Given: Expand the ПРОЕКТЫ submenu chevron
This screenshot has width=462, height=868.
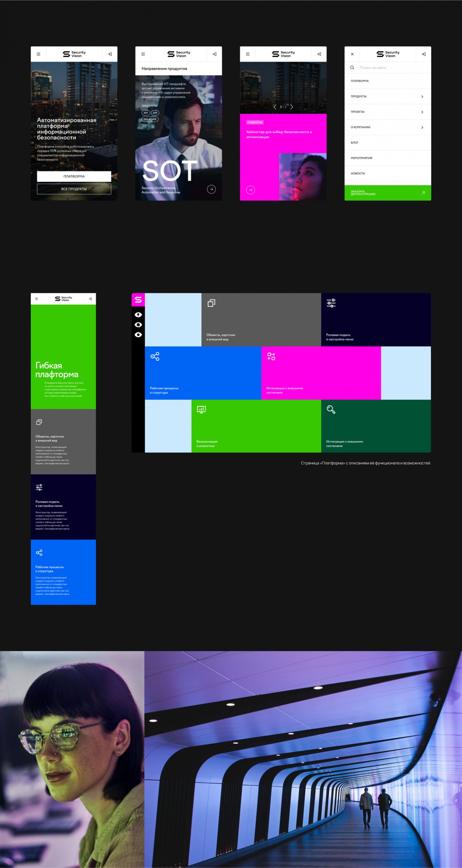Looking at the screenshot, I should [422, 112].
